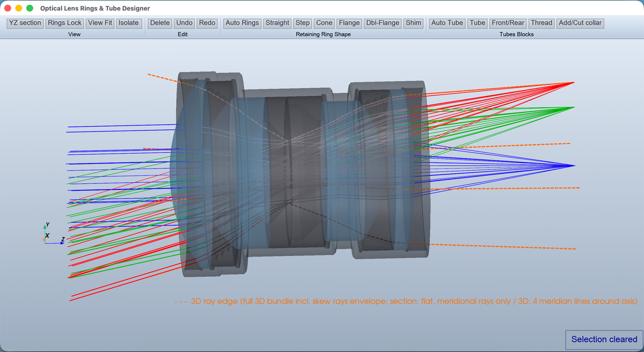Generate an Auto Tube
Screen dimensions: 644x352
[447, 23]
